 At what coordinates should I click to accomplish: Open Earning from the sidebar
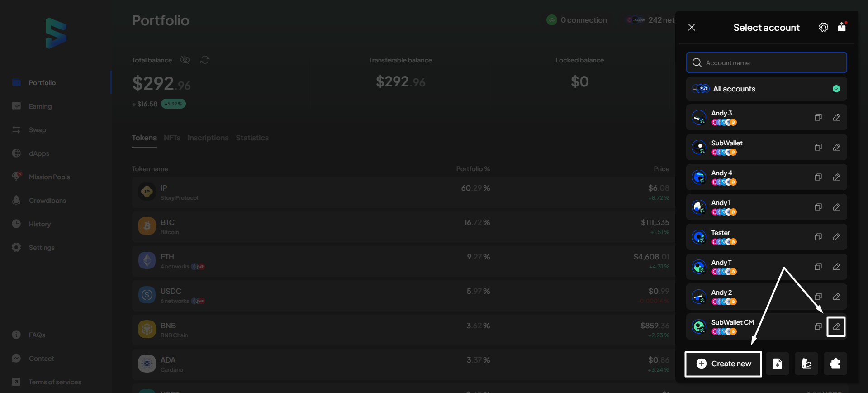[x=40, y=106]
